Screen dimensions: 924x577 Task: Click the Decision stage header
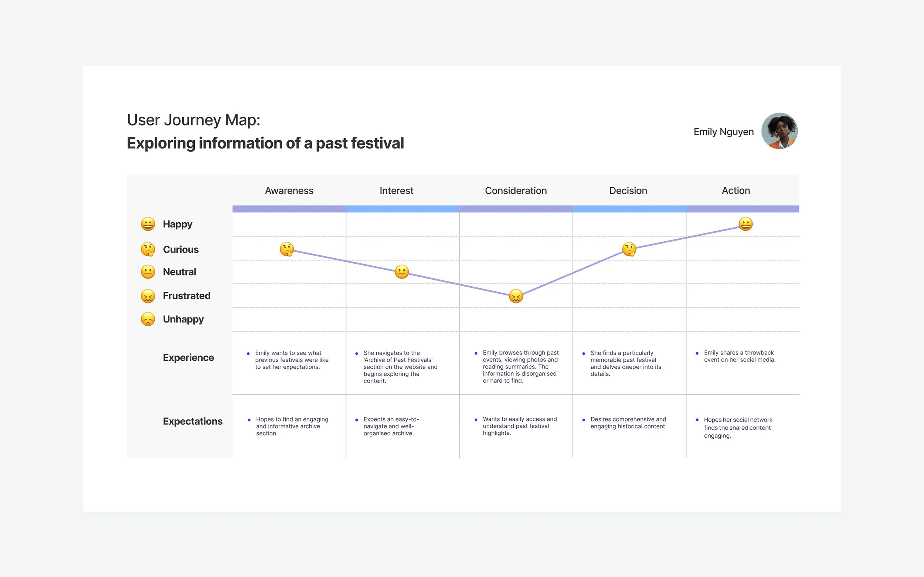tap(628, 191)
